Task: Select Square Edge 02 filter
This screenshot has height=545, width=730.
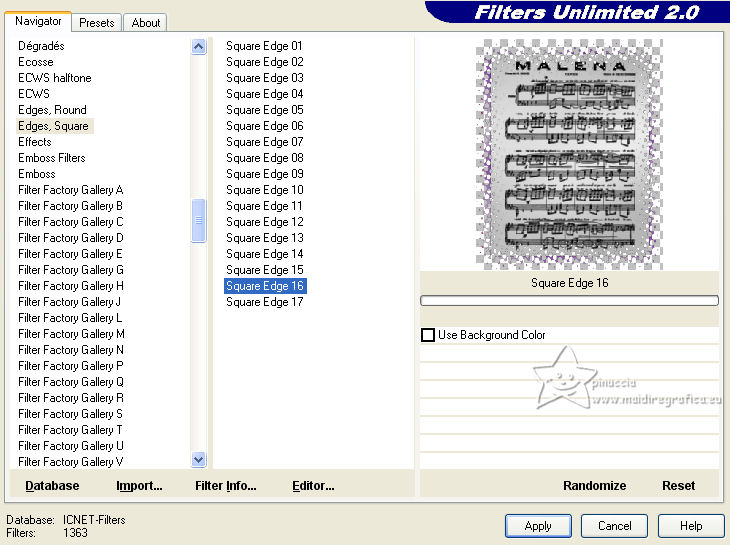Action: coord(264,62)
